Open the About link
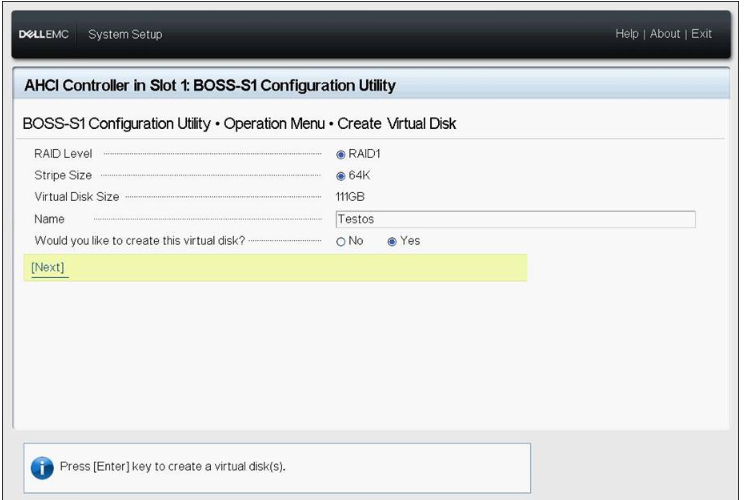This screenshot has width=746, height=500. click(665, 34)
